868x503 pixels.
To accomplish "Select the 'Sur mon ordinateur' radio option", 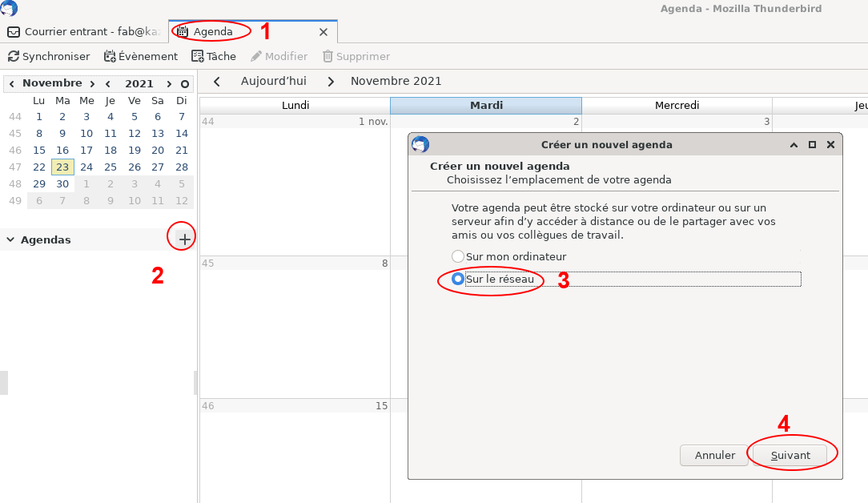I will click(x=458, y=256).
